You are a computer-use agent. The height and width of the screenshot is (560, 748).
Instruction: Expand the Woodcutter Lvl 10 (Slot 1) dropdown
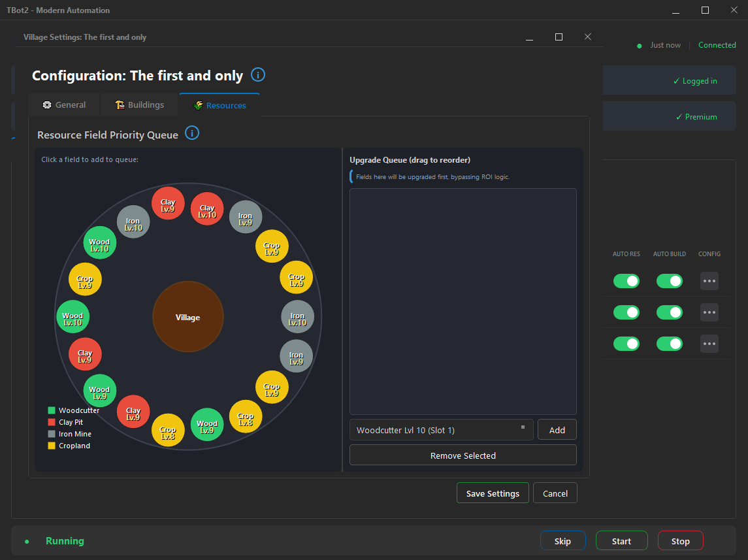[x=441, y=430]
